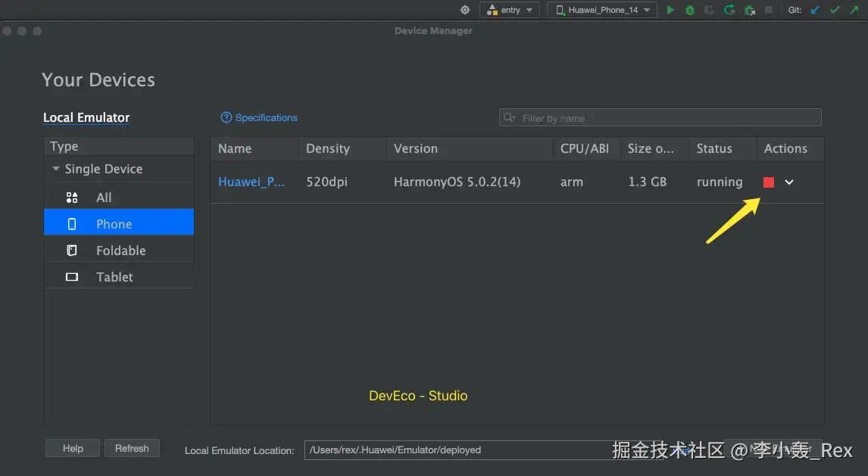Viewport: 868px width, 476px height.
Task: Select the Foldable device type
Action: point(119,250)
